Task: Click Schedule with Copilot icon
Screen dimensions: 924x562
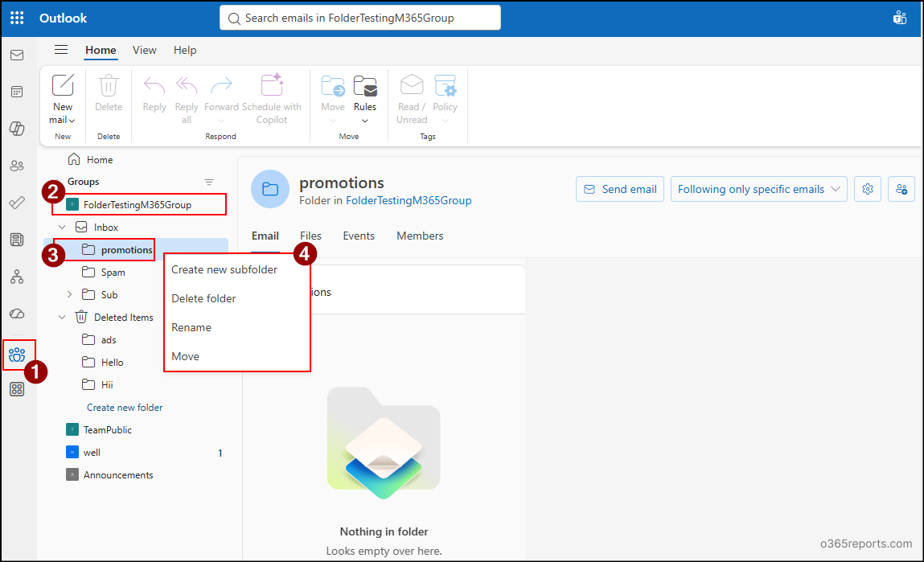Action: coord(272,85)
